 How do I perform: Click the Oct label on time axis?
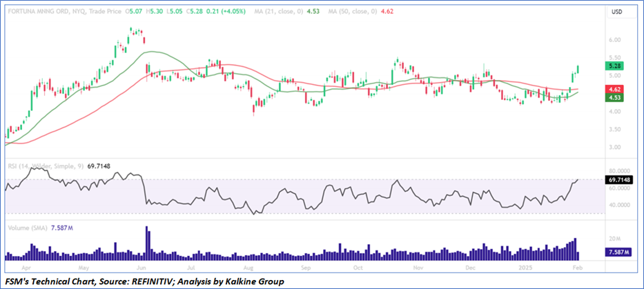click(358, 267)
